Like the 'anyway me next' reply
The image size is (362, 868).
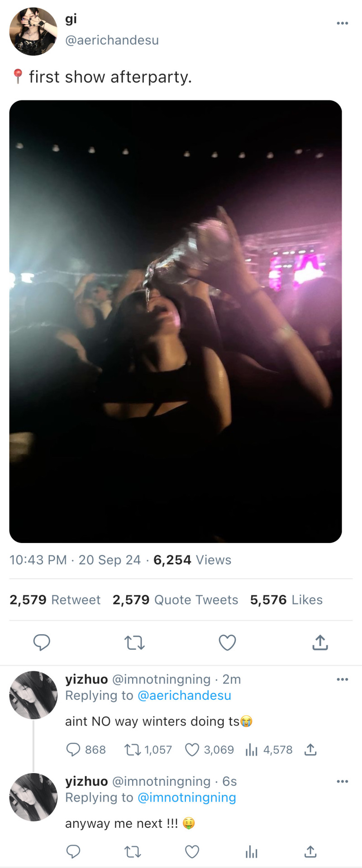(x=192, y=852)
